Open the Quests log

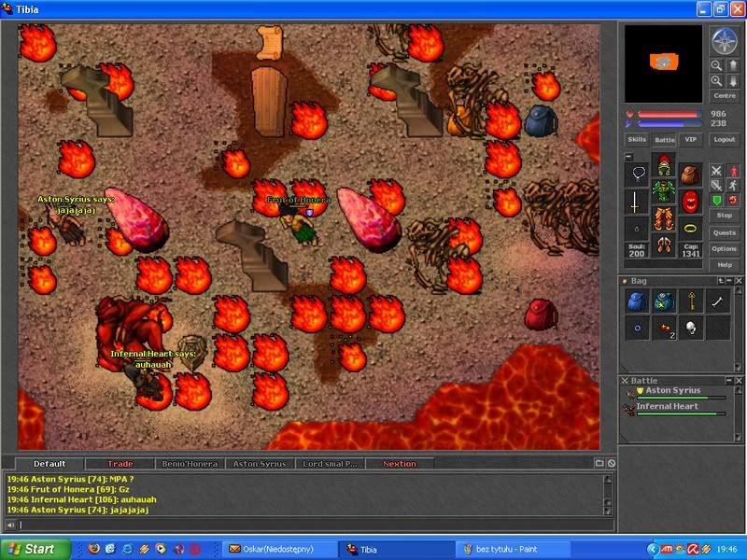coord(725,232)
